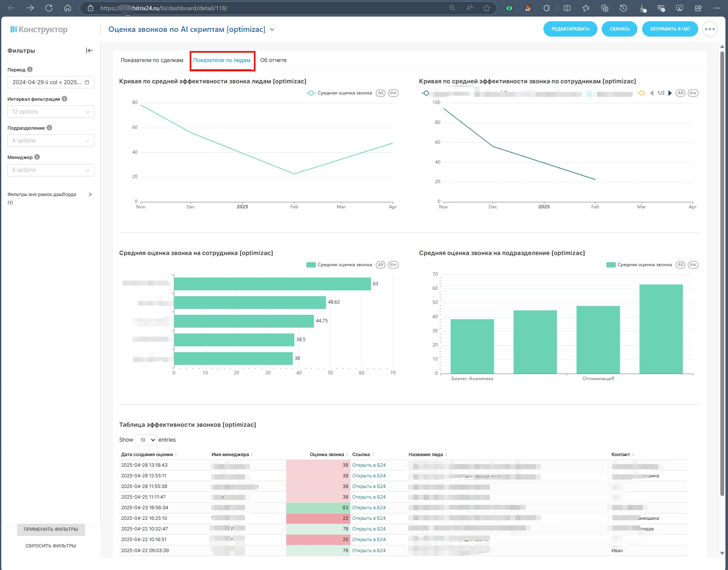Collapse the Фильтры sidebar panel
The image size is (728, 570).
click(89, 51)
